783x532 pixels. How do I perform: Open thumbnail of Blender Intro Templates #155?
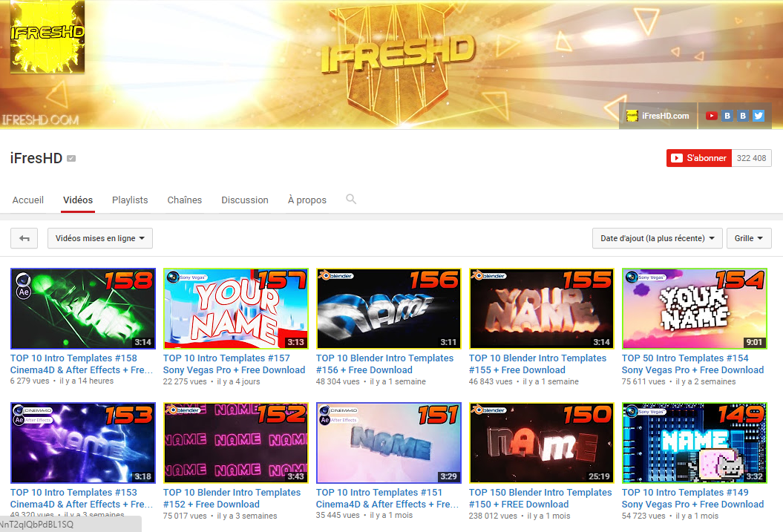click(x=541, y=309)
